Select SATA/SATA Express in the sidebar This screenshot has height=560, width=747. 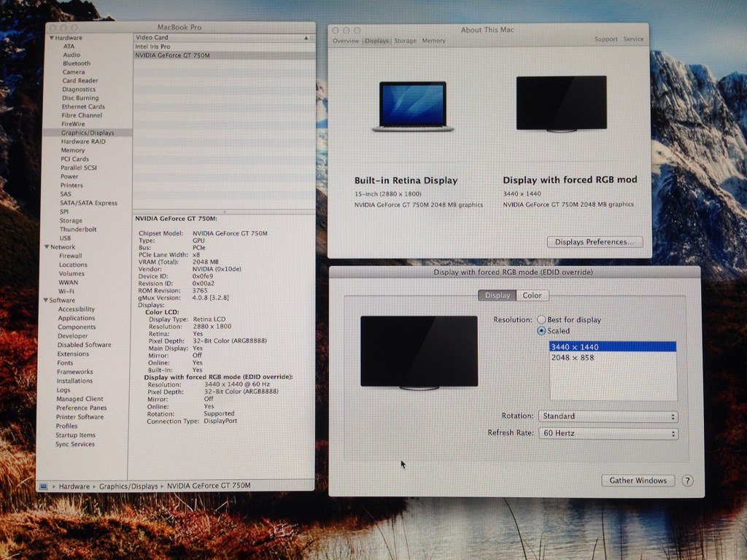[x=88, y=203]
